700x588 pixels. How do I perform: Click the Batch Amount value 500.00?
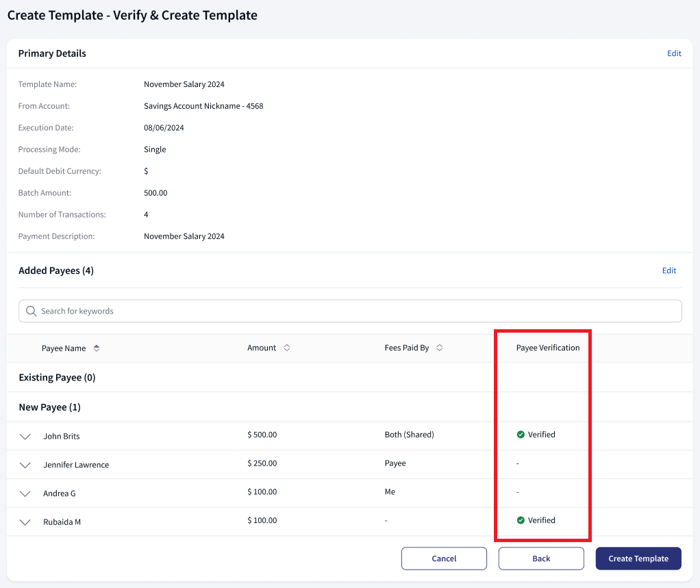155,193
